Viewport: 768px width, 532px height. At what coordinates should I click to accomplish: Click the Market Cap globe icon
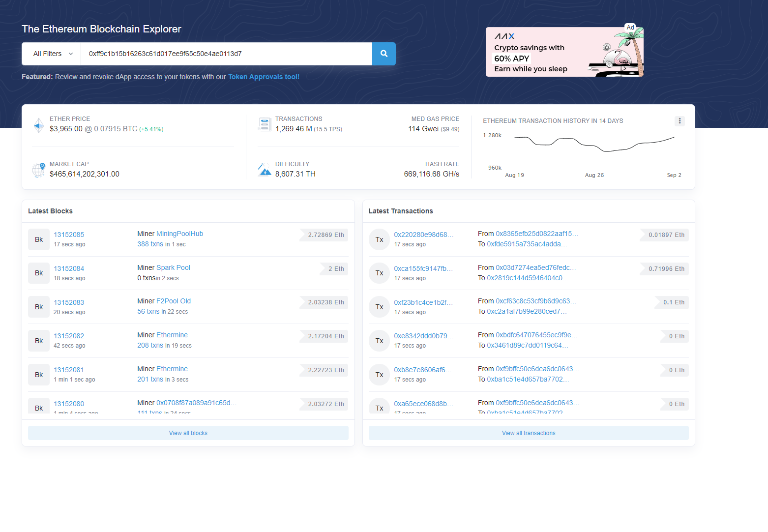pos(39,170)
